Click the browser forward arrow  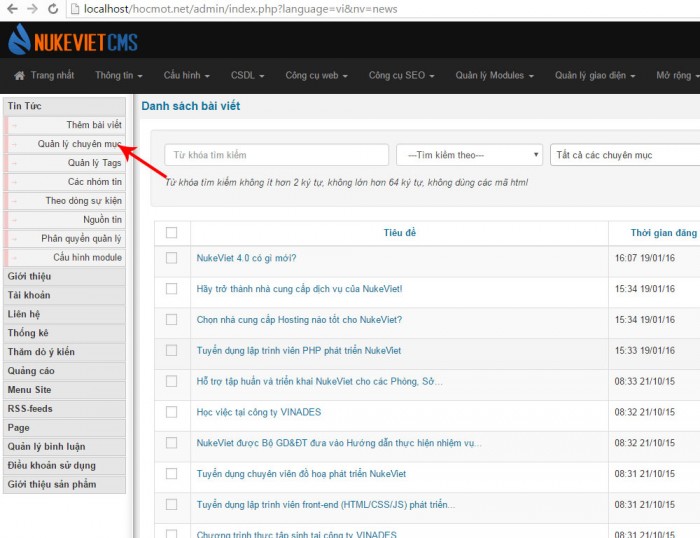tap(32, 8)
